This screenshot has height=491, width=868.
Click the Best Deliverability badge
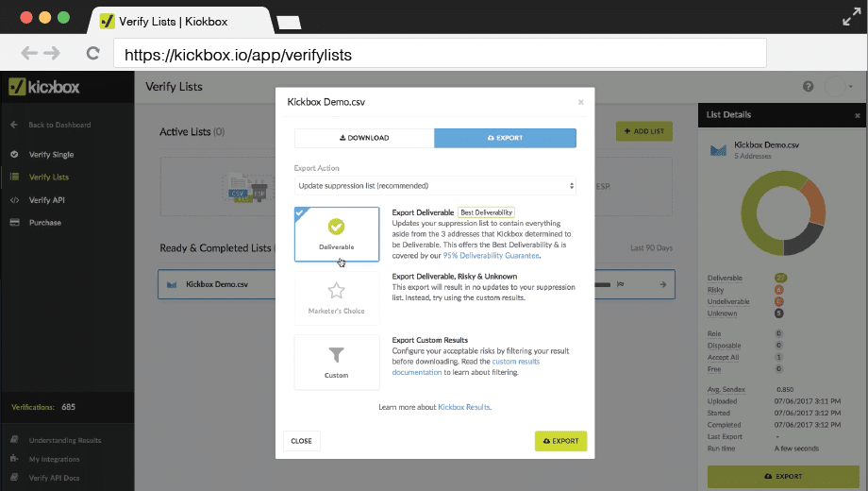(487, 212)
